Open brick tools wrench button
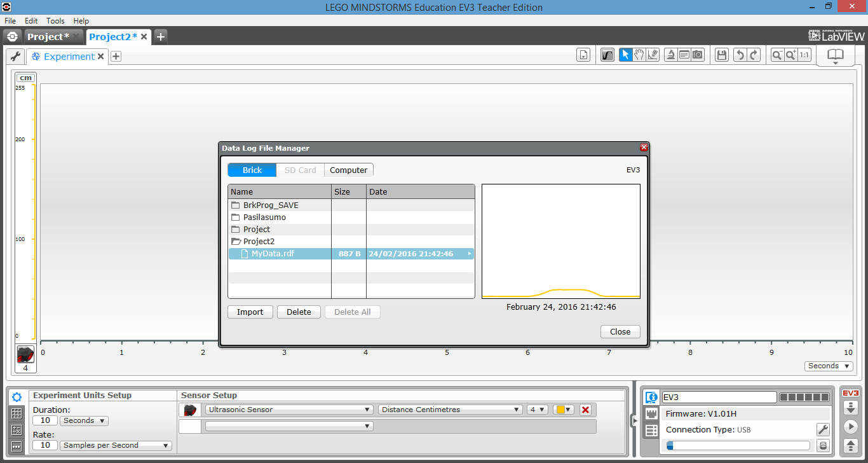 point(822,430)
